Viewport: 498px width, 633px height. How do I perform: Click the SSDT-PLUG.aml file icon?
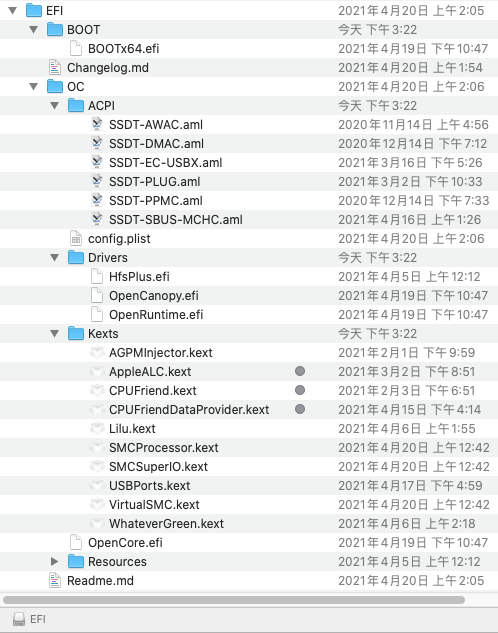[97, 181]
